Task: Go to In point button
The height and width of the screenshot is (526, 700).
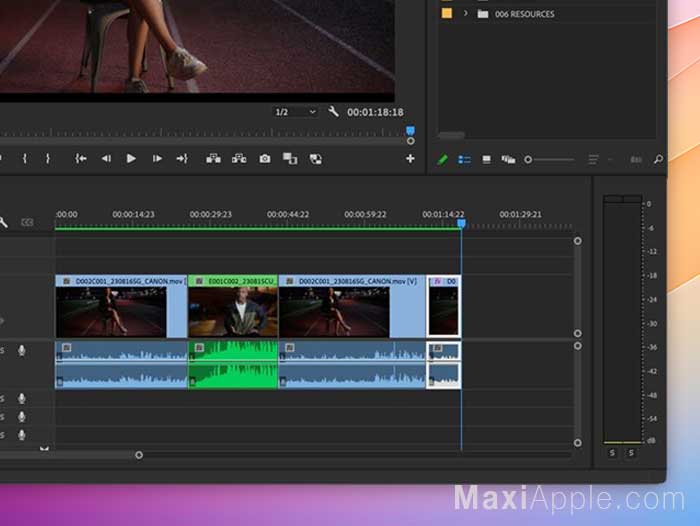Action: click(x=81, y=159)
